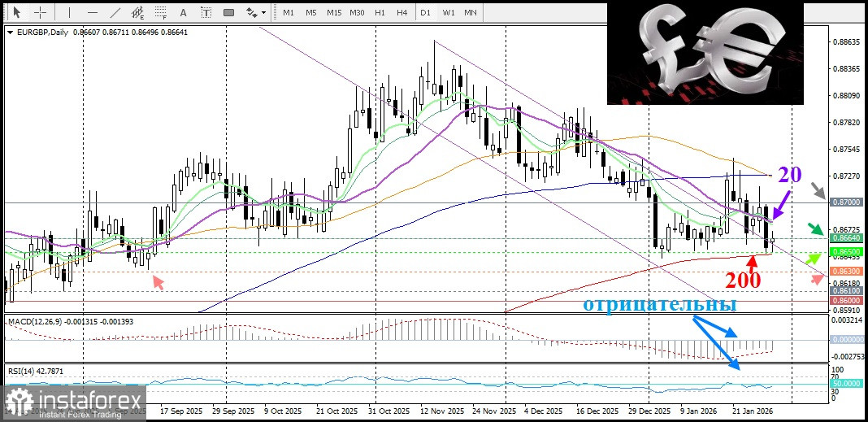
Task: Activate the Crosshair tool
Action: coord(41,11)
